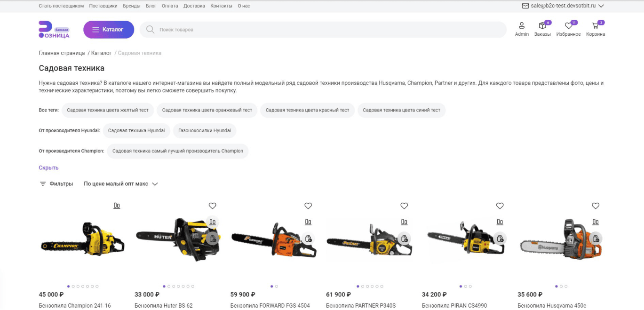Open Блог menu item
This screenshot has height=310, width=644.
pos(151,6)
